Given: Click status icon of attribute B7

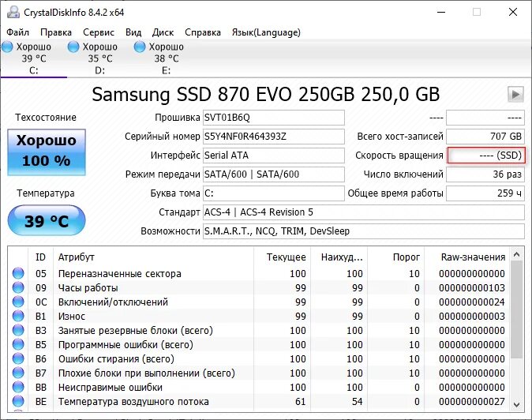Looking at the screenshot, I should tap(18, 373).
